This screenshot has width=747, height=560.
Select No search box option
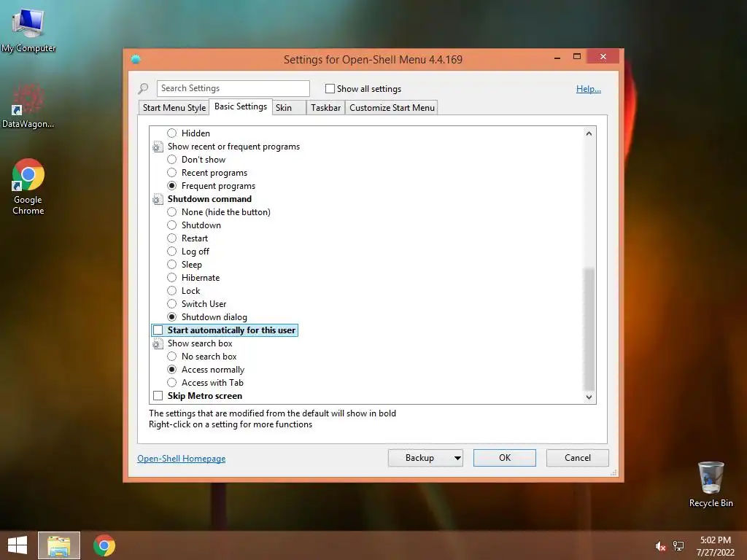[x=172, y=356]
